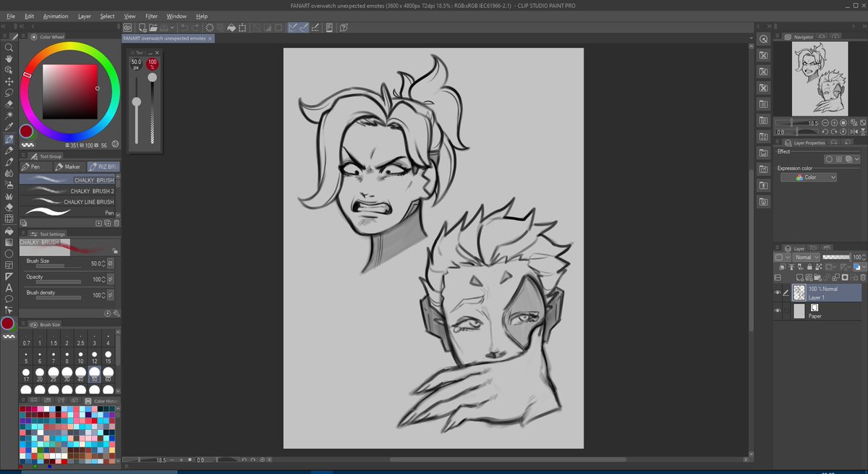Viewport: 868px width, 474px height.
Task: Pick brush size 12 preset
Action: [94, 356]
